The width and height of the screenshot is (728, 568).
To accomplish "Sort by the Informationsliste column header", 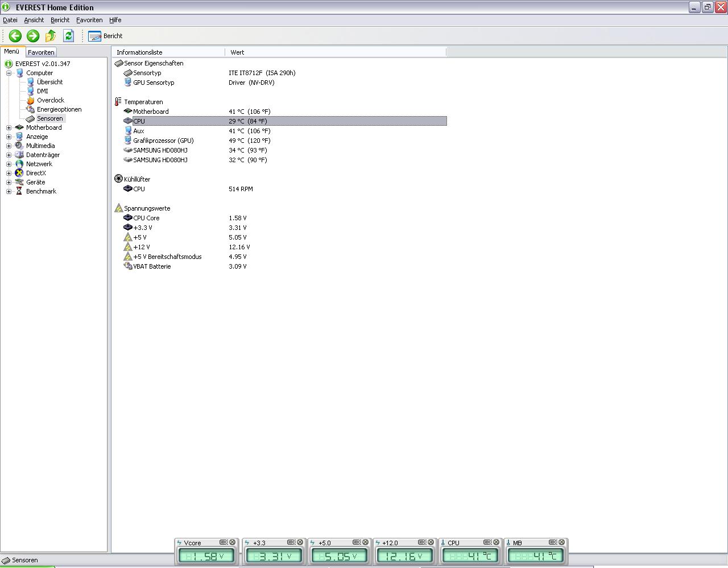I will 168,52.
